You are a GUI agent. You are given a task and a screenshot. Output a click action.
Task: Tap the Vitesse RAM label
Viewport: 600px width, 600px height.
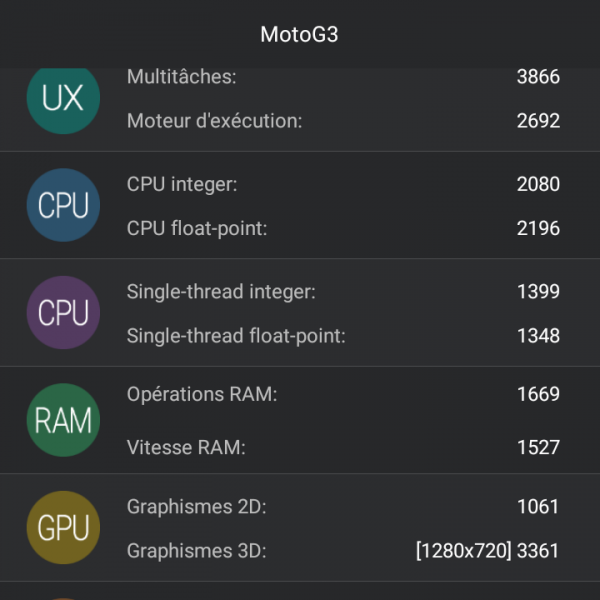(186, 447)
